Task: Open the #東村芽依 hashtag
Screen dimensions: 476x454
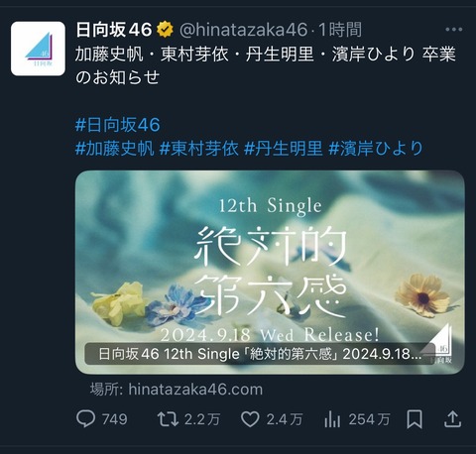Action: (198, 148)
